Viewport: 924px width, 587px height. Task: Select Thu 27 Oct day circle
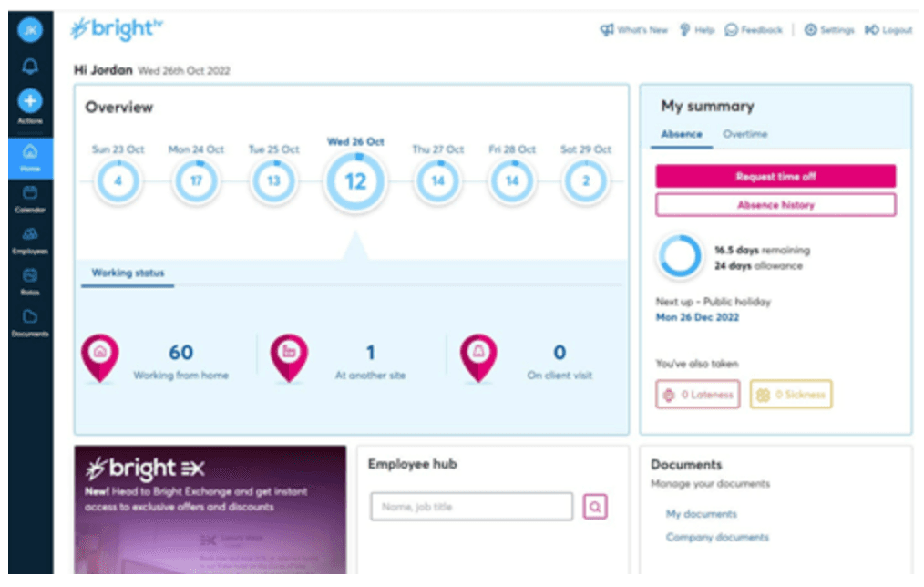coord(437,181)
